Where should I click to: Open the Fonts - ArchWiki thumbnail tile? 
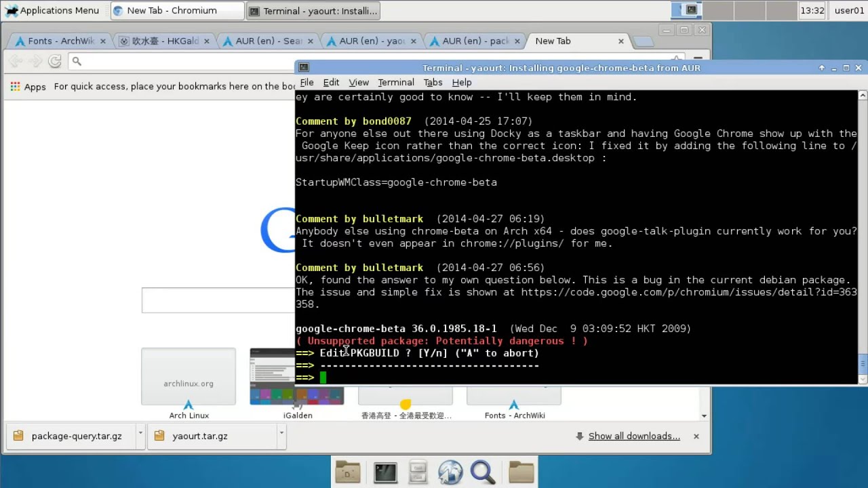(x=514, y=403)
